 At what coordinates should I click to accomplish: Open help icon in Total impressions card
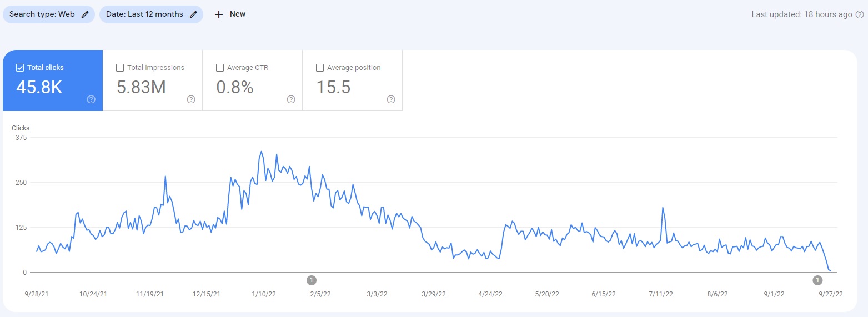pos(191,99)
